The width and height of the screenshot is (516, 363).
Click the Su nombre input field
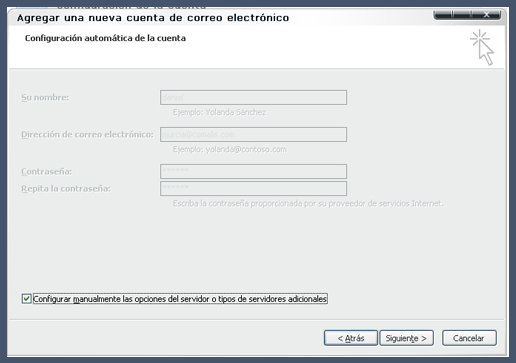coord(253,97)
